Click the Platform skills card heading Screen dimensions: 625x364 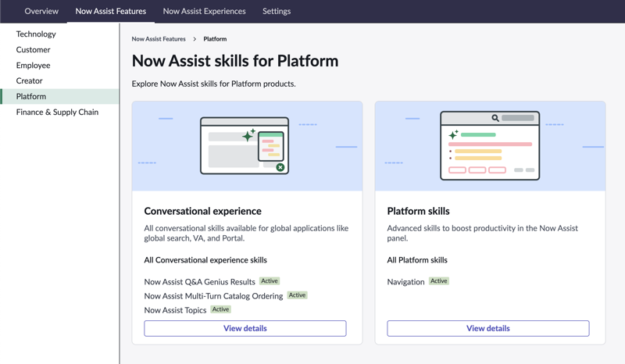tap(418, 211)
